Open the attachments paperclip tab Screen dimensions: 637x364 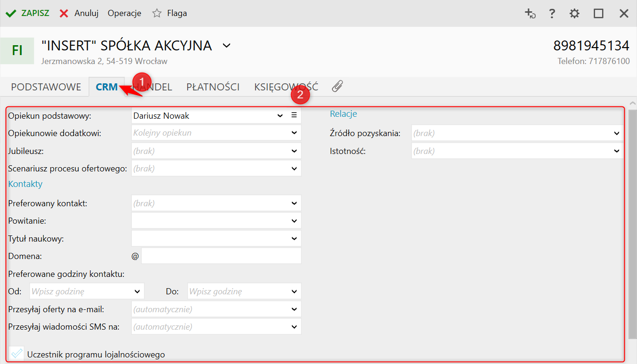pos(337,86)
